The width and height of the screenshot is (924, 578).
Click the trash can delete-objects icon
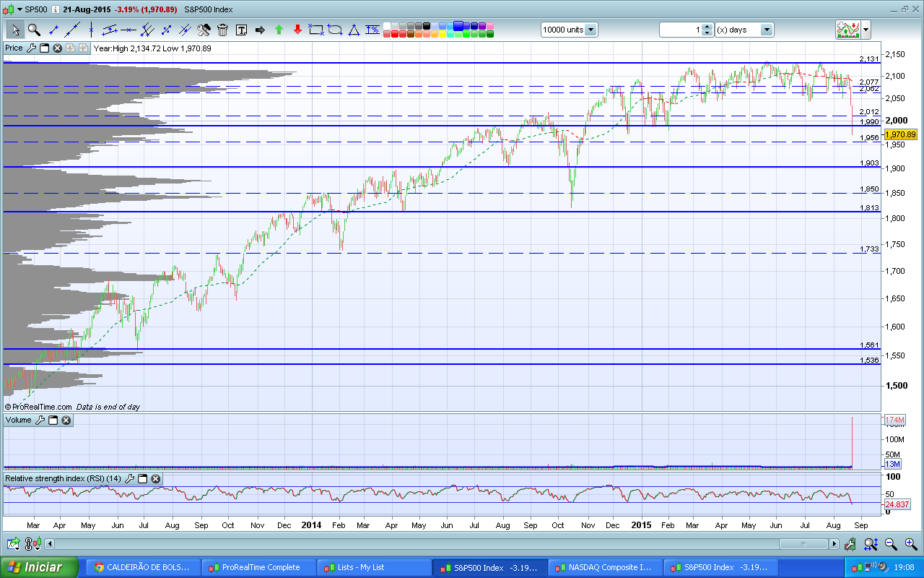pyautogui.click(x=222, y=30)
